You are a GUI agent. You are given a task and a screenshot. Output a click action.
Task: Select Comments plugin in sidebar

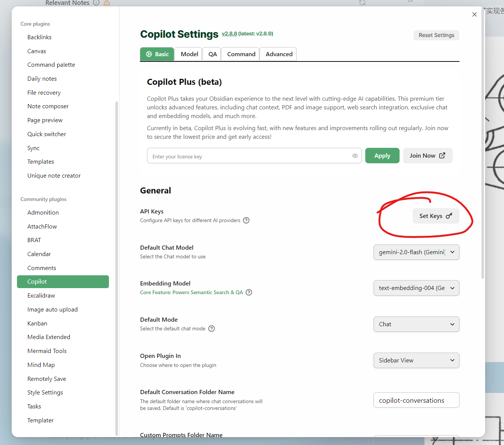point(63,268)
